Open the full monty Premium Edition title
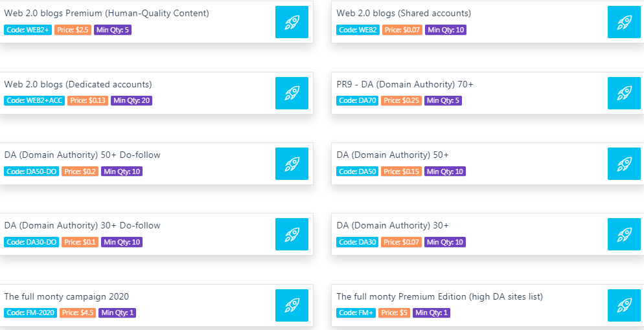Viewport: 644px width, 330px height. [439, 296]
